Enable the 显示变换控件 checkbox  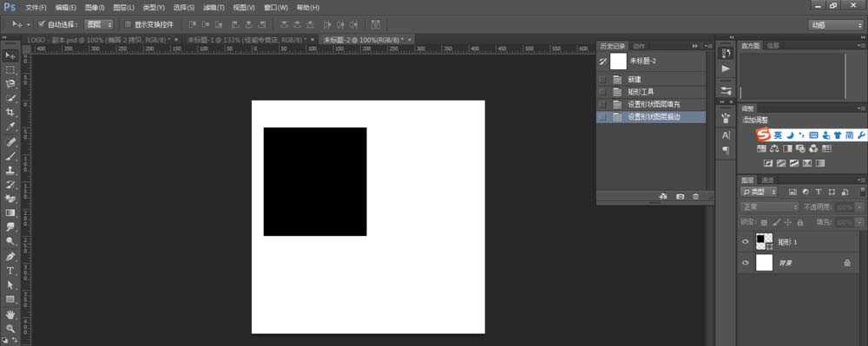point(128,24)
